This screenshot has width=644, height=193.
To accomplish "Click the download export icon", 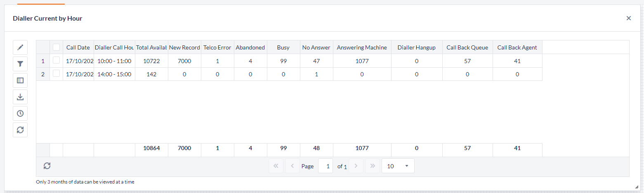I will coord(20,97).
